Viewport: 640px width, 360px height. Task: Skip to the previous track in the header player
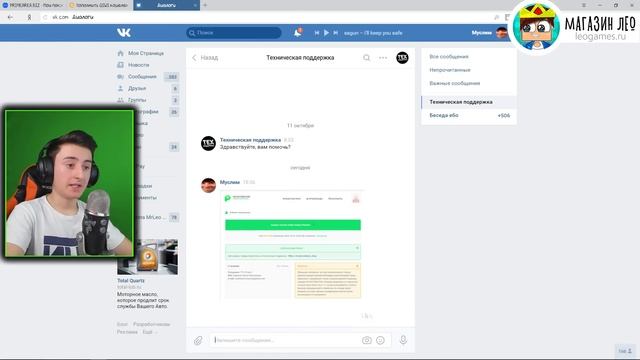tap(317, 33)
